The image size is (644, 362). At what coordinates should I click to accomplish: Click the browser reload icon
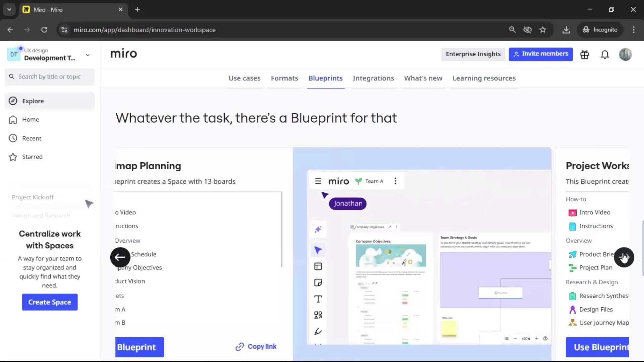(44, 29)
